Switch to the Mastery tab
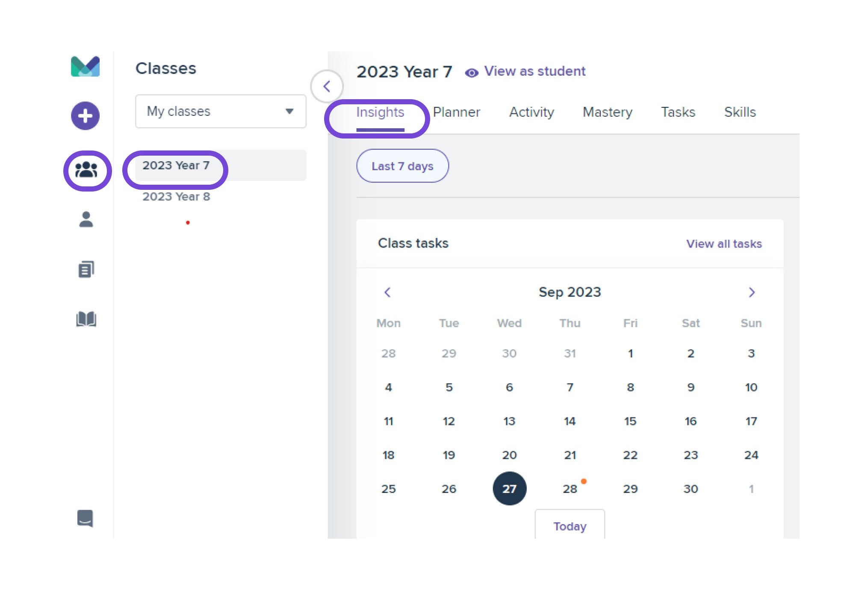Screen dimensions: 868x590 click(607, 112)
